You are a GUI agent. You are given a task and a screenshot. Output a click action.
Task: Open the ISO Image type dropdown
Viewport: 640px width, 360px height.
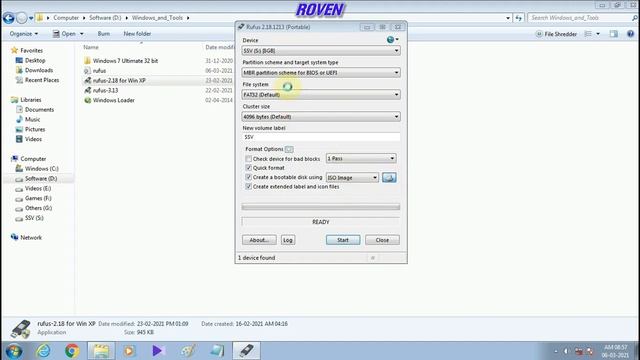click(x=352, y=178)
